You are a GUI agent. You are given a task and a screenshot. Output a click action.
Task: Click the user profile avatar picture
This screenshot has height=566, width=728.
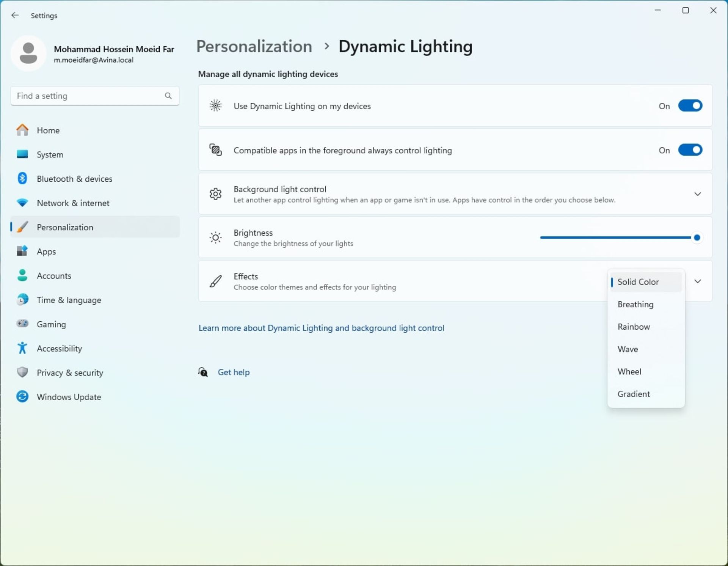(28, 53)
